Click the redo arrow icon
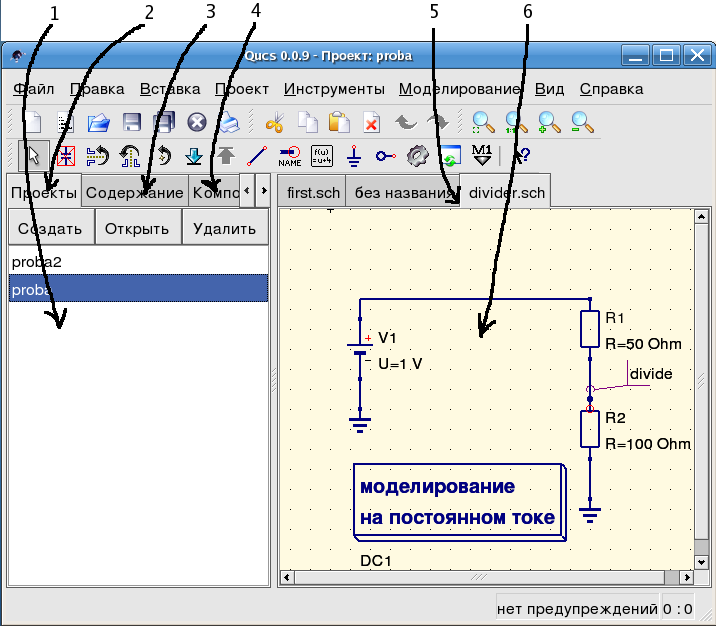Viewport: 716px width, 627px height. (x=437, y=122)
